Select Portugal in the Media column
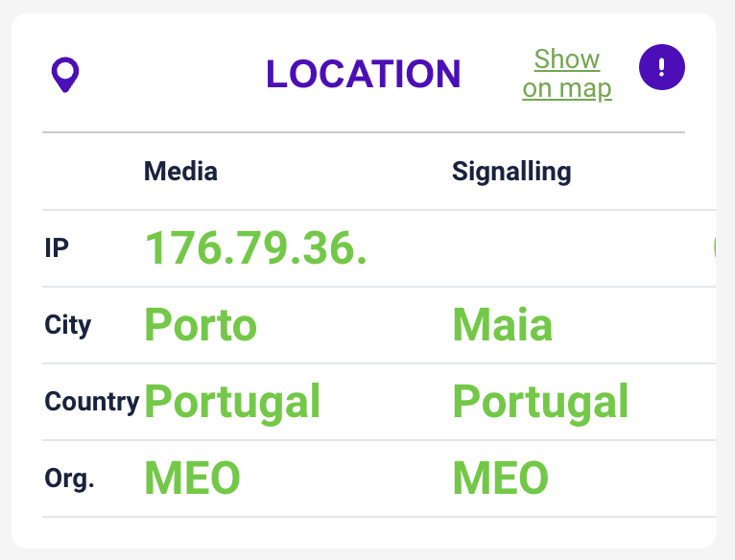 232,402
